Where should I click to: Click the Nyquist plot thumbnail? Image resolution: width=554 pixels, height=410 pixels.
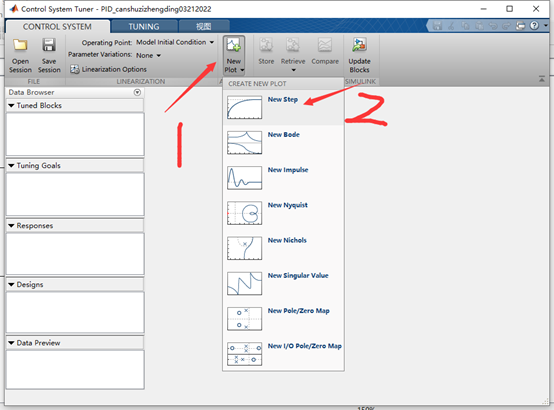[x=244, y=213]
